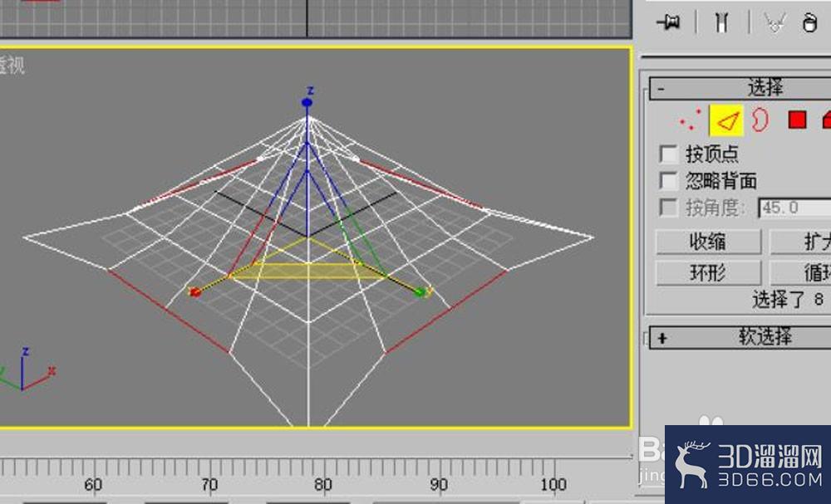This screenshot has width=831, height=504.
Task: Click frame 70 on the timeline
Action: (x=209, y=484)
